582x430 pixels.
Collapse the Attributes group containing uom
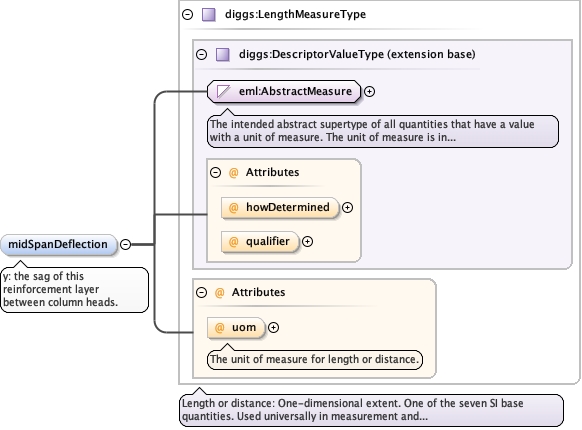click(x=202, y=293)
